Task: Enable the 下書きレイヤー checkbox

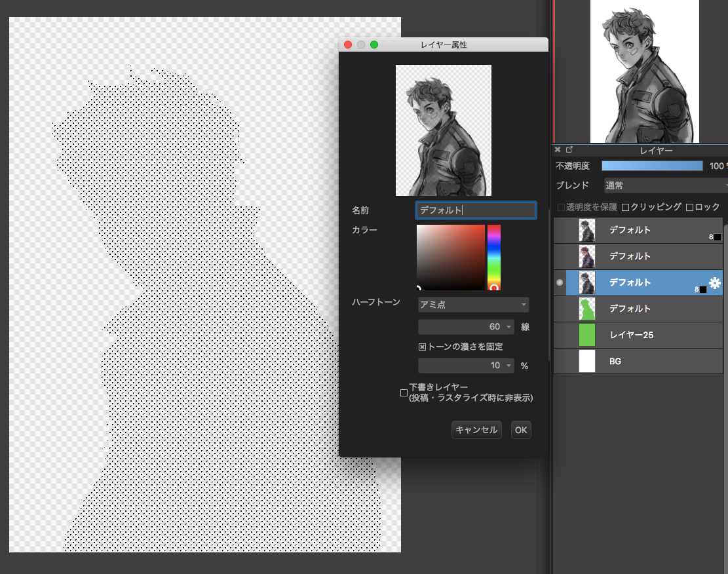Action: (x=404, y=392)
